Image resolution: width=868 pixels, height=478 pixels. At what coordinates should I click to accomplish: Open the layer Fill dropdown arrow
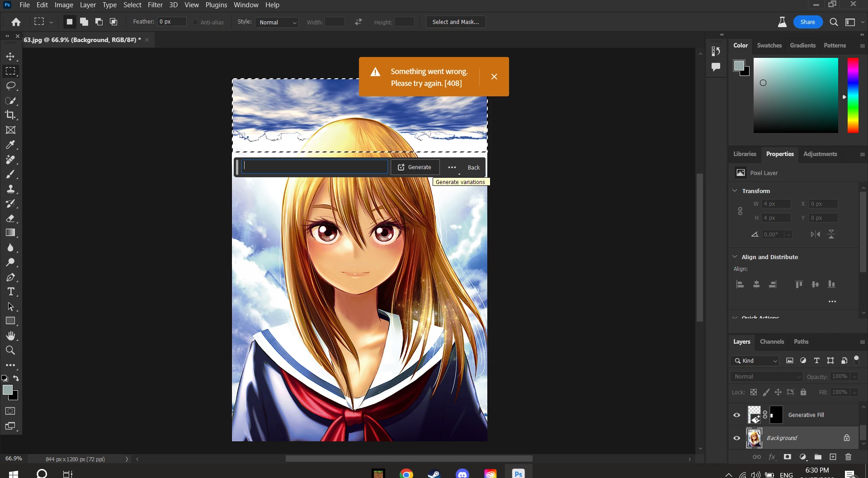[854, 392]
